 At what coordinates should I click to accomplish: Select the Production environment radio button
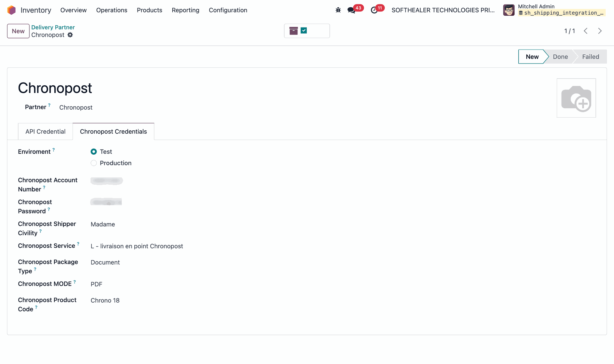coord(94,163)
